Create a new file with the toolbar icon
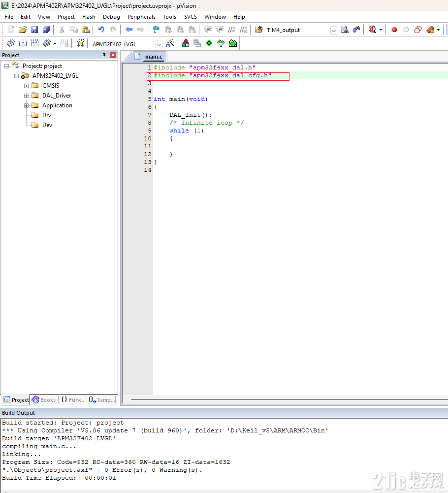The height and width of the screenshot is (493, 448). point(11,30)
